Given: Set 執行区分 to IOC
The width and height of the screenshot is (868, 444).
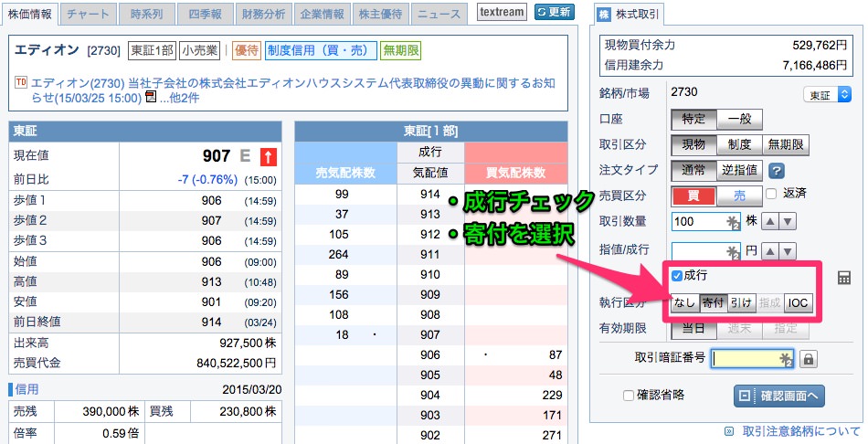Looking at the screenshot, I should (799, 302).
